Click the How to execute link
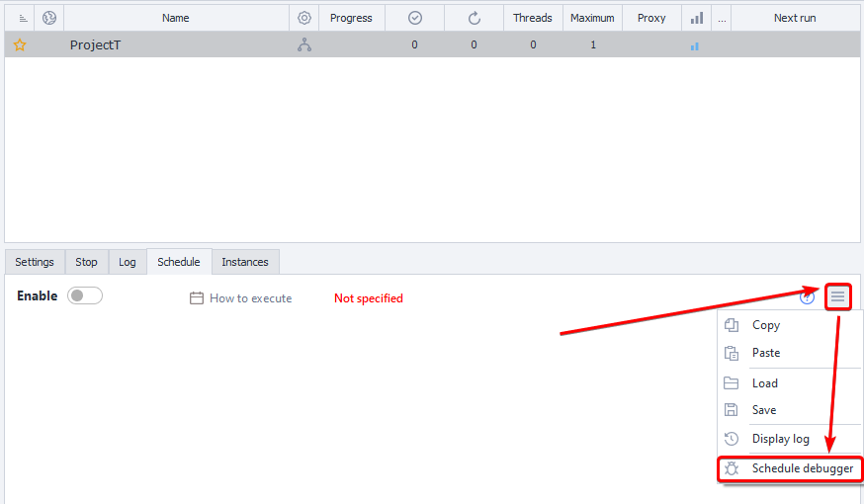The image size is (864, 504). (x=250, y=298)
